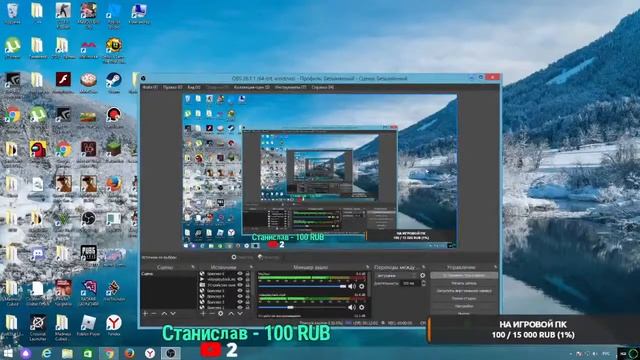Image resolution: width=640 pixels, height=360 pixels.
Task: Open Internet Explorer from taskbar
Action: point(46,353)
